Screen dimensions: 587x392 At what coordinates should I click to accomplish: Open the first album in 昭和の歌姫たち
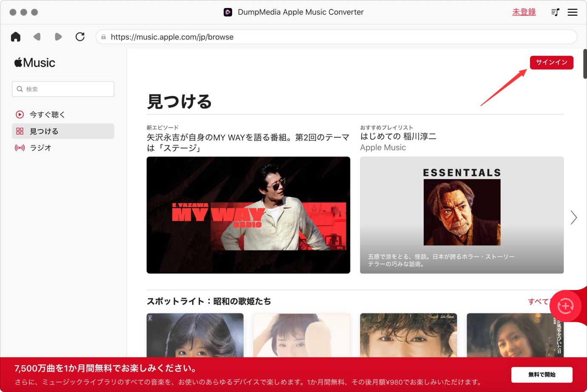[x=195, y=335]
